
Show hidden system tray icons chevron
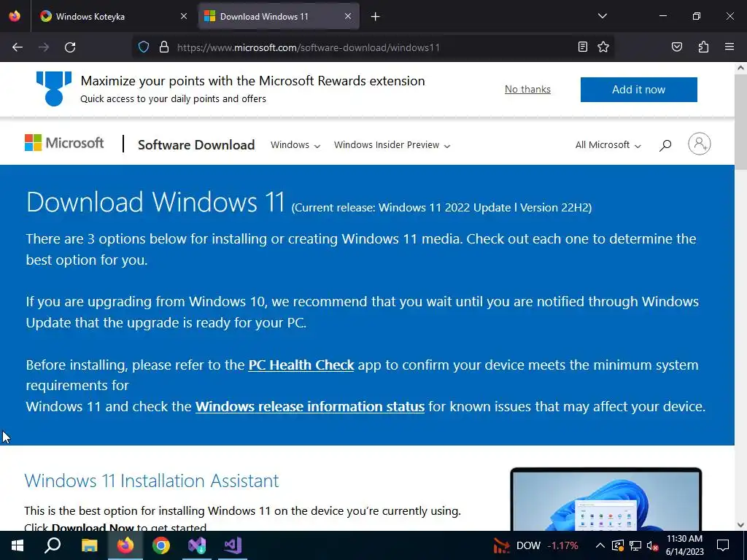tap(600, 545)
